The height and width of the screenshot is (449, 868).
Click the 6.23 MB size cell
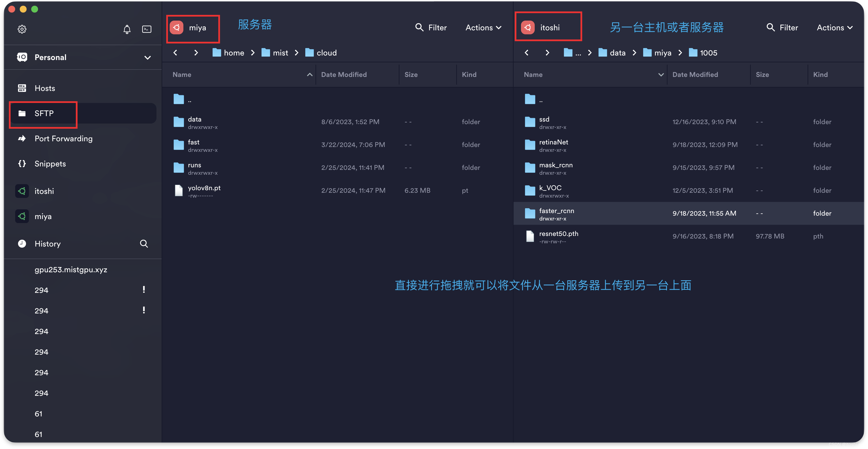(x=417, y=191)
